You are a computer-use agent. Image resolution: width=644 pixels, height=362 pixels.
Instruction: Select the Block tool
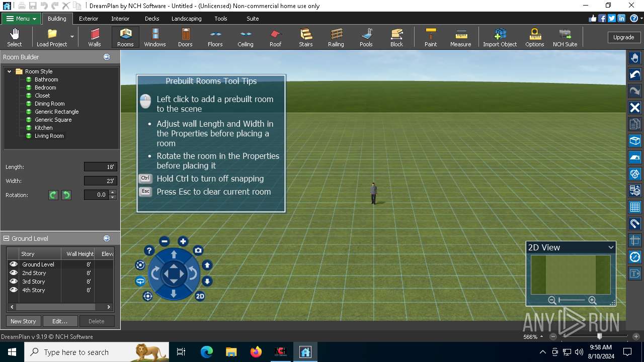pyautogui.click(x=397, y=38)
